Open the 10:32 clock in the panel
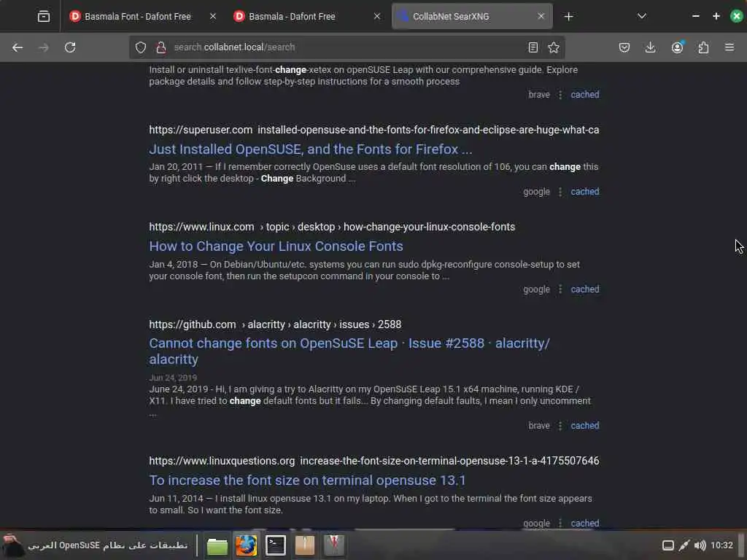The width and height of the screenshot is (747, 560). (721, 545)
